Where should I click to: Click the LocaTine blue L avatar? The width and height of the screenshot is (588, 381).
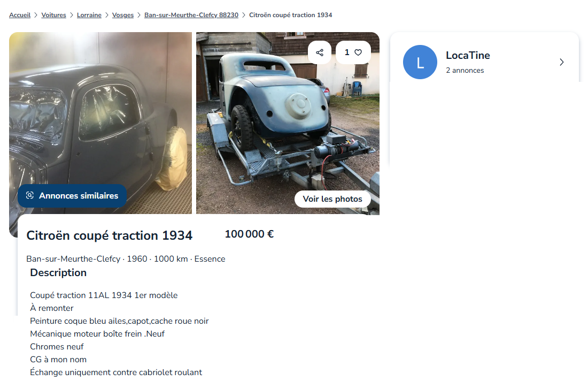420,62
